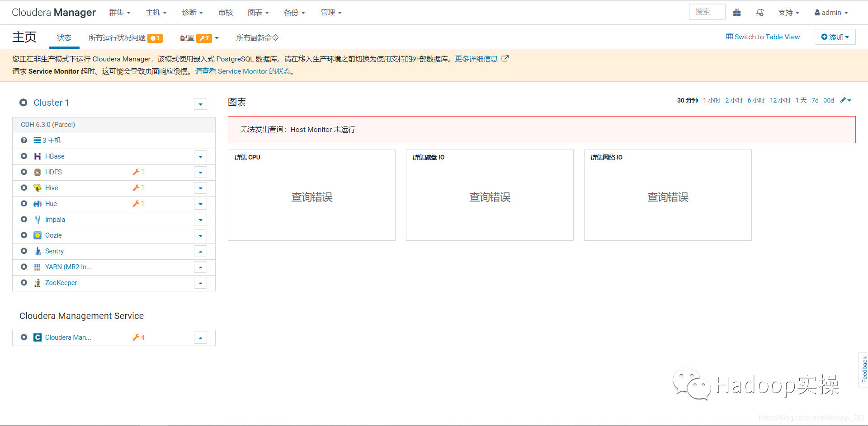
Task: Open the parcels gift box icon
Action: click(x=737, y=13)
